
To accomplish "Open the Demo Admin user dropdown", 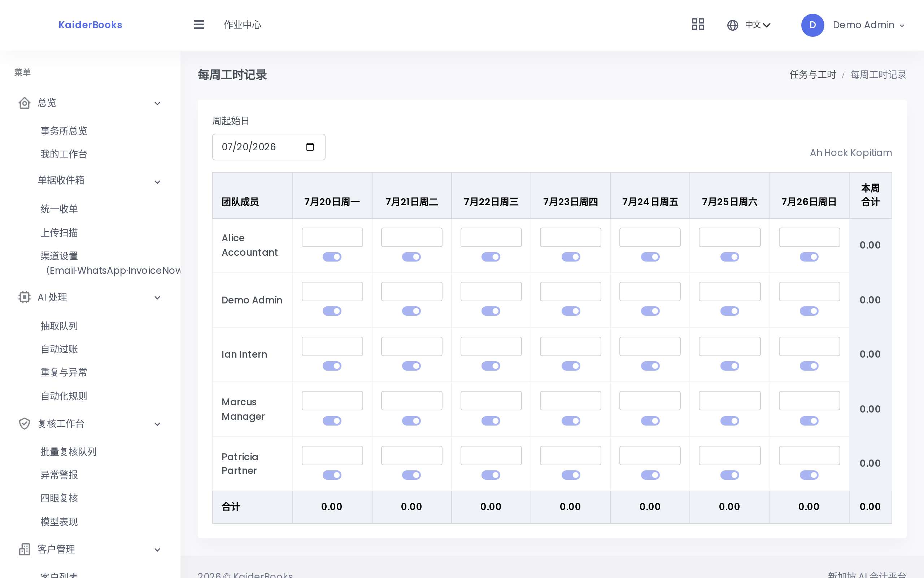I will pos(868,25).
